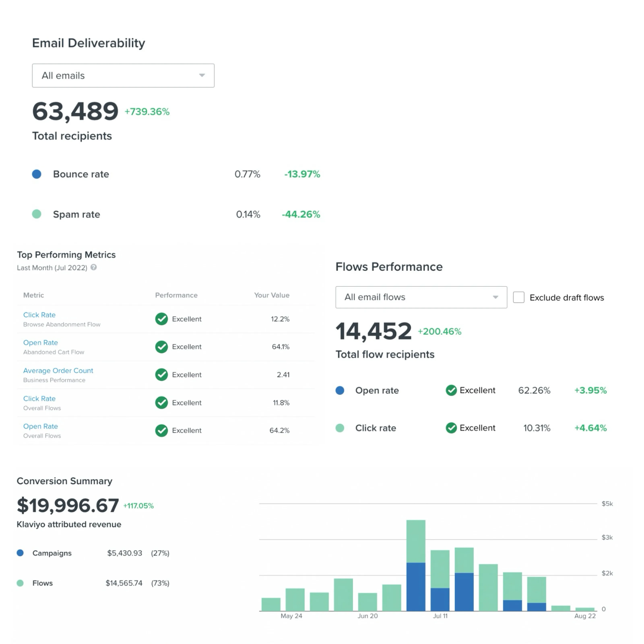Expand the All email flows dropdown
The width and height of the screenshot is (644, 644).
pyautogui.click(x=421, y=297)
